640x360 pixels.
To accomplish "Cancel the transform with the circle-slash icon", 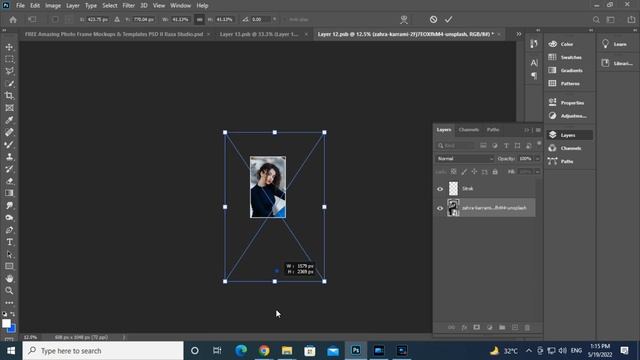I will coord(433,20).
